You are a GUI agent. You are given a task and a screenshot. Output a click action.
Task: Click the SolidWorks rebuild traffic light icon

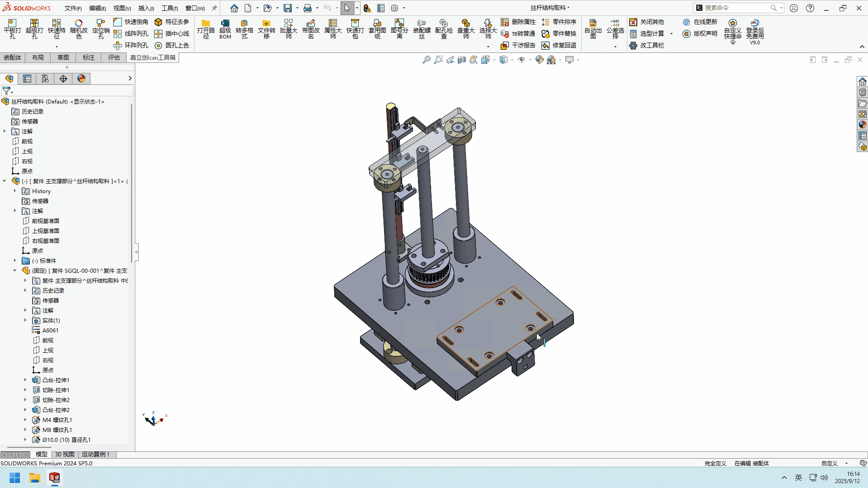pyautogui.click(x=367, y=8)
